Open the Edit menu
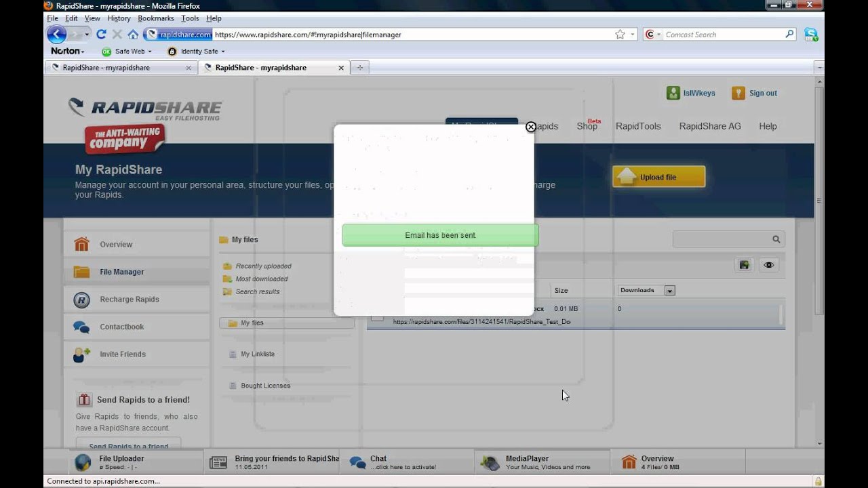The width and height of the screenshot is (868, 488). pos(71,18)
